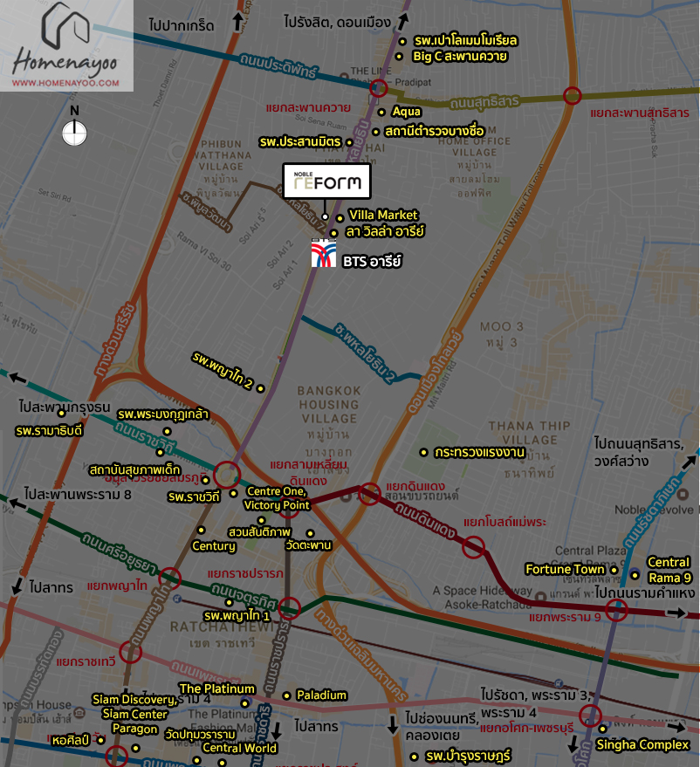
Task: Click the แยกราชปรารภ intersection circle
Action: click(289, 608)
